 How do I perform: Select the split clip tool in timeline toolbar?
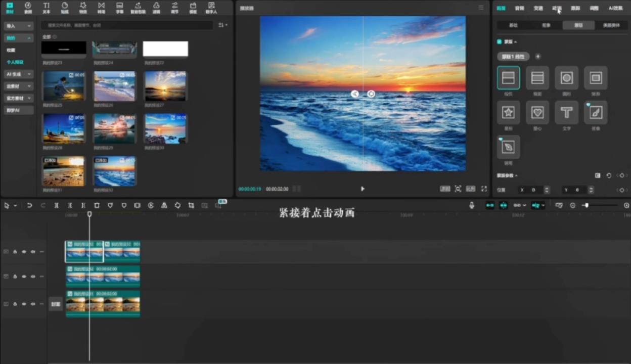[x=56, y=205]
